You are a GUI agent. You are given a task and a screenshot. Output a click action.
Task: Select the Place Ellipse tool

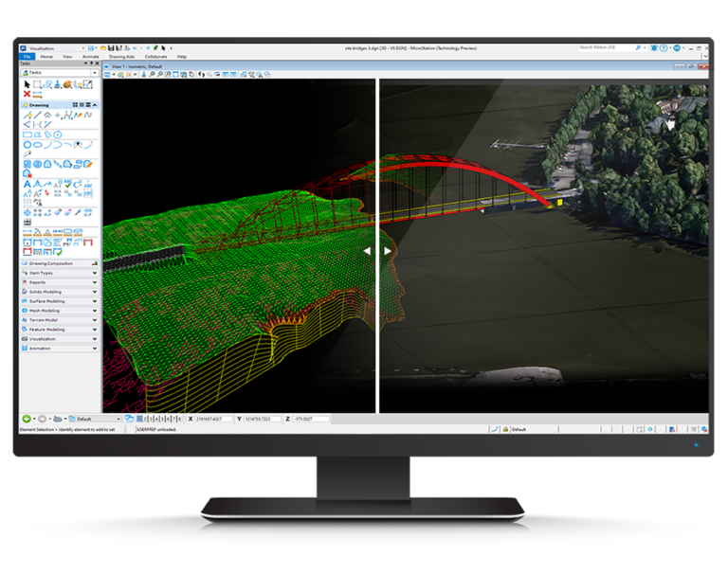[x=37, y=145]
